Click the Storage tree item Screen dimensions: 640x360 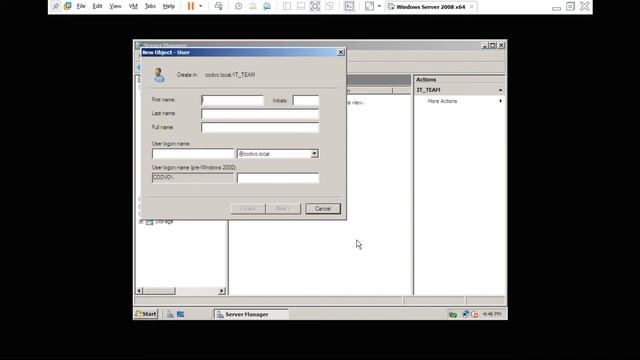(164, 221)
